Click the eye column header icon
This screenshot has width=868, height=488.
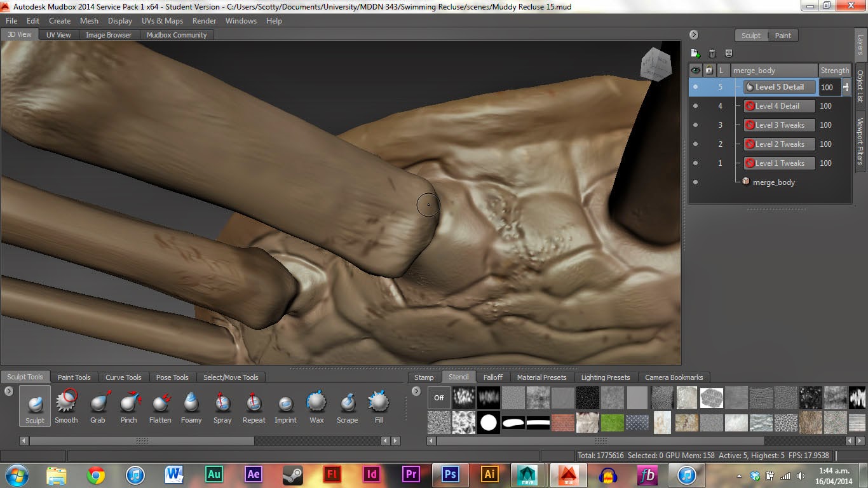point(695,71)
